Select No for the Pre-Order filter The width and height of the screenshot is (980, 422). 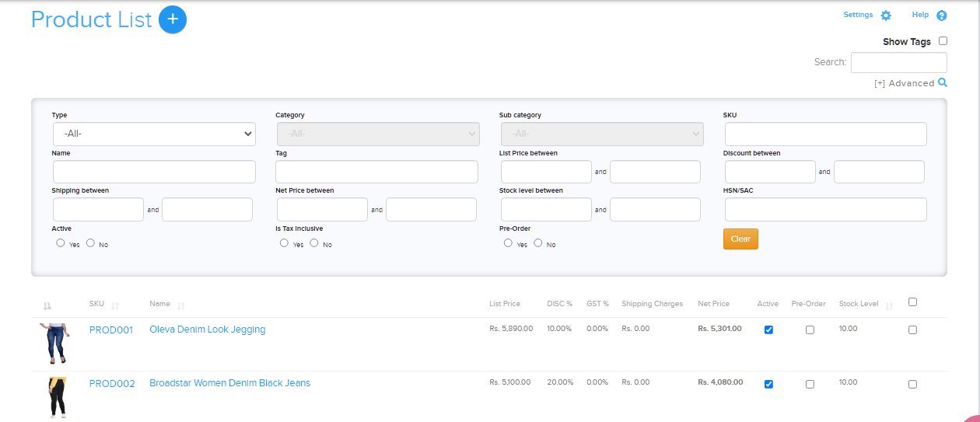click(538, 242)
